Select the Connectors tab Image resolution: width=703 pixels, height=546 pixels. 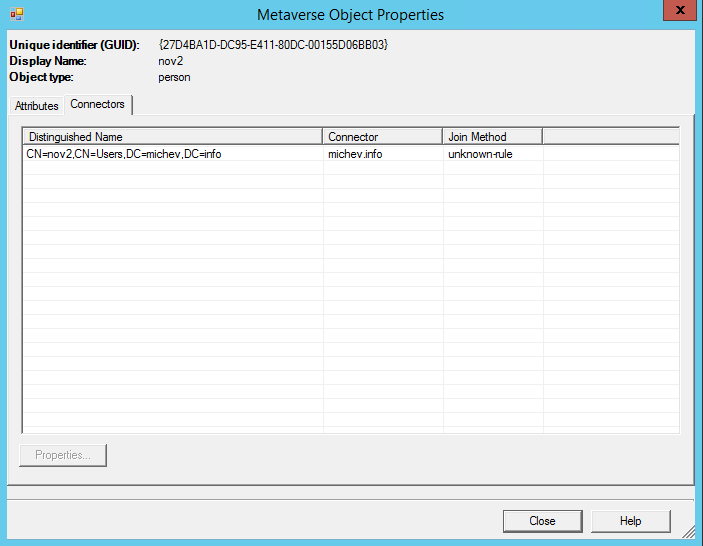tap(97, 105)
